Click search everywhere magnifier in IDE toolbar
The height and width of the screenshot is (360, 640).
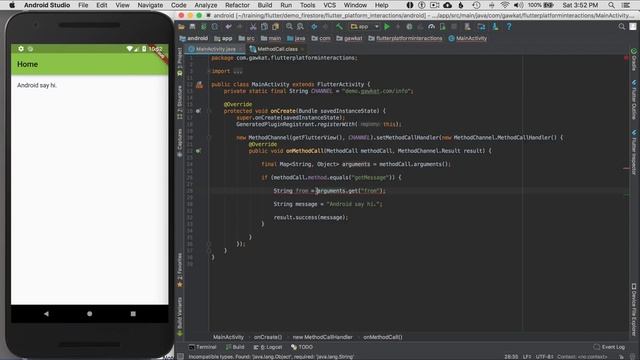point(622,27)
